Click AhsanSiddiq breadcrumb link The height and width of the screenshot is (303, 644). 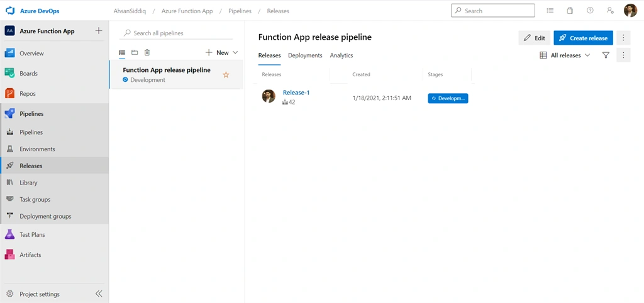coord(130,11)
